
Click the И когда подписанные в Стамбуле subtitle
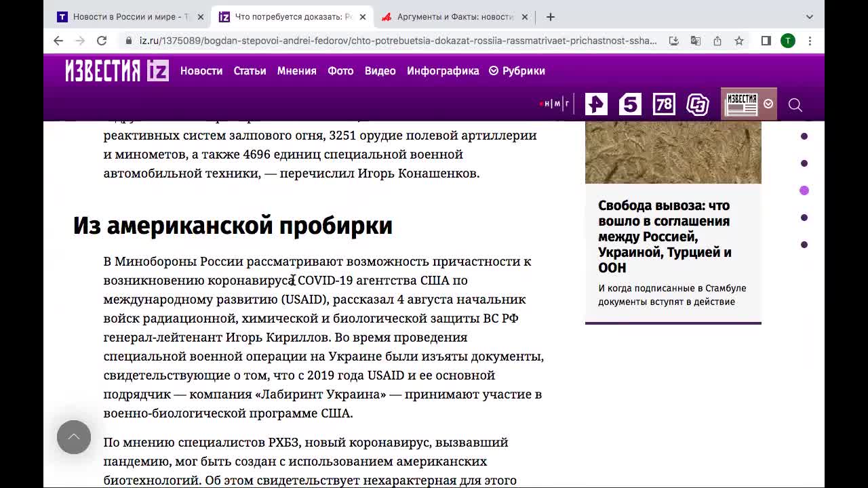pos(672,295)
